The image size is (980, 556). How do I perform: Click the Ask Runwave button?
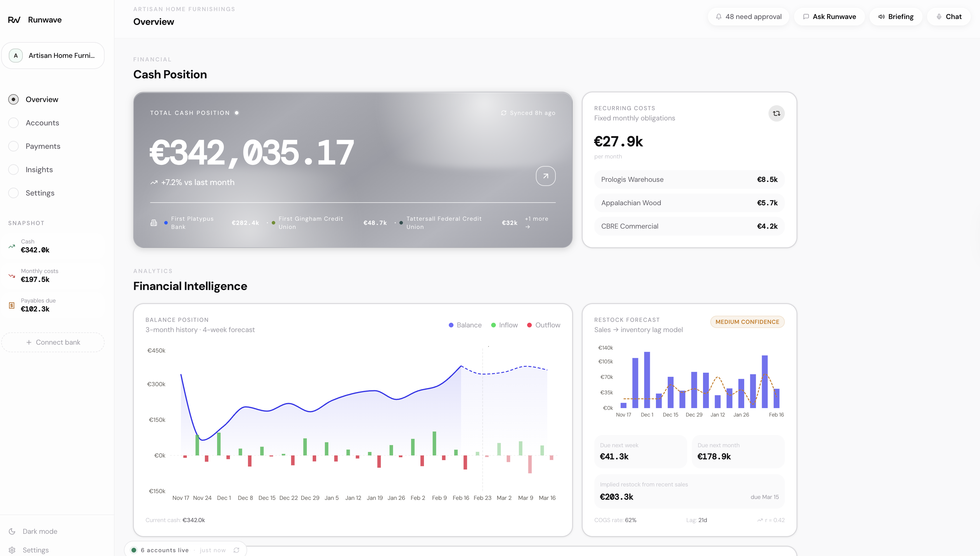tap(829, 17)
